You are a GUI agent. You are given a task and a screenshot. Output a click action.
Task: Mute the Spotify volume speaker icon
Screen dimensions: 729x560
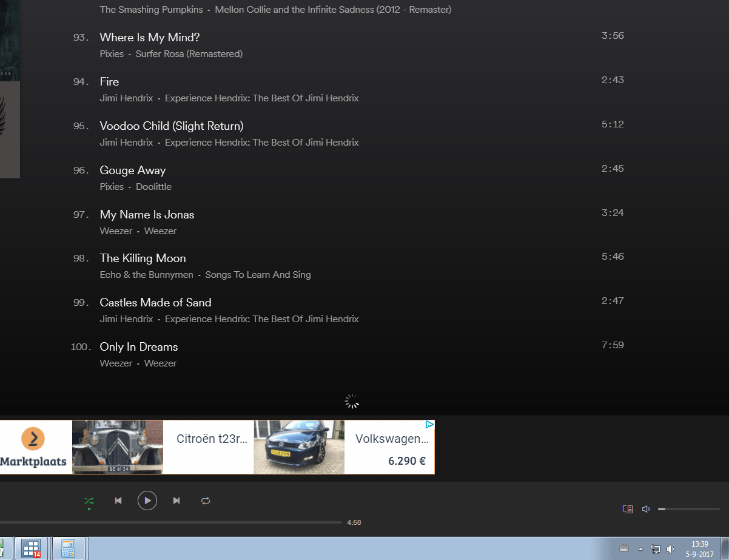646,509
